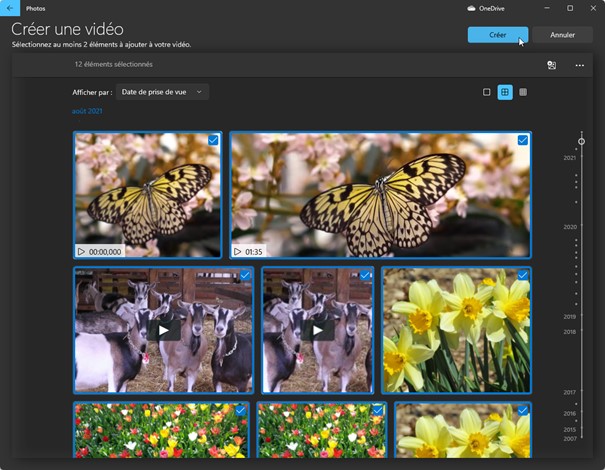Uncheck the first butterfly video checkbox
Screen dimensions: 605x470
(x=213, y=141)
